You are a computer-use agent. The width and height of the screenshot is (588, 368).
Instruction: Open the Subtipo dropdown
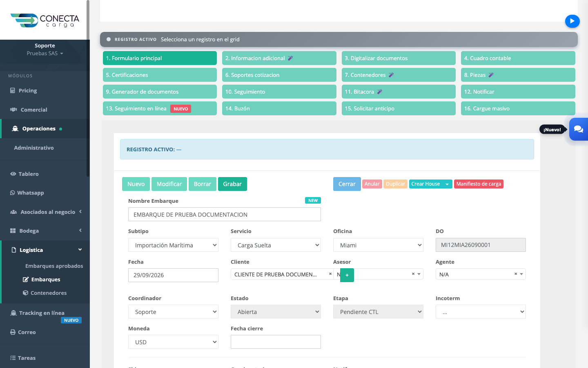173,245
